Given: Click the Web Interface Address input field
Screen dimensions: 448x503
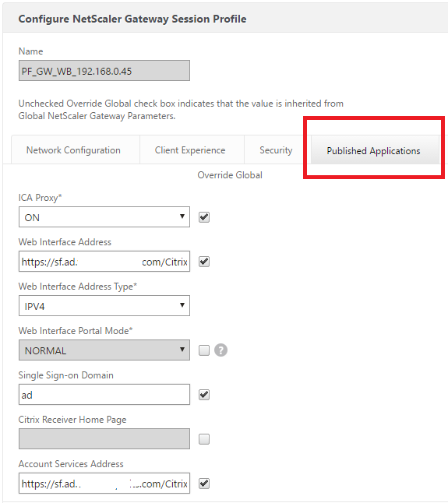Looking at the screenshot, I should [x=104, y=262].
